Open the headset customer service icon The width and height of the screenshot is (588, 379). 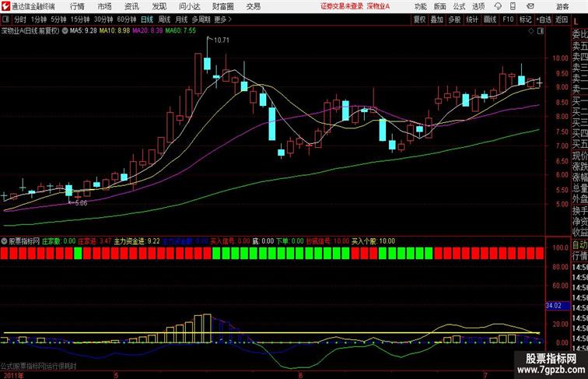[x=498, y=6]
